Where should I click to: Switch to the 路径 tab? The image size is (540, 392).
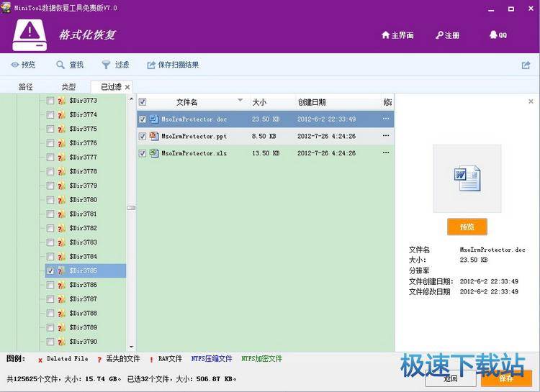point(25,87)
